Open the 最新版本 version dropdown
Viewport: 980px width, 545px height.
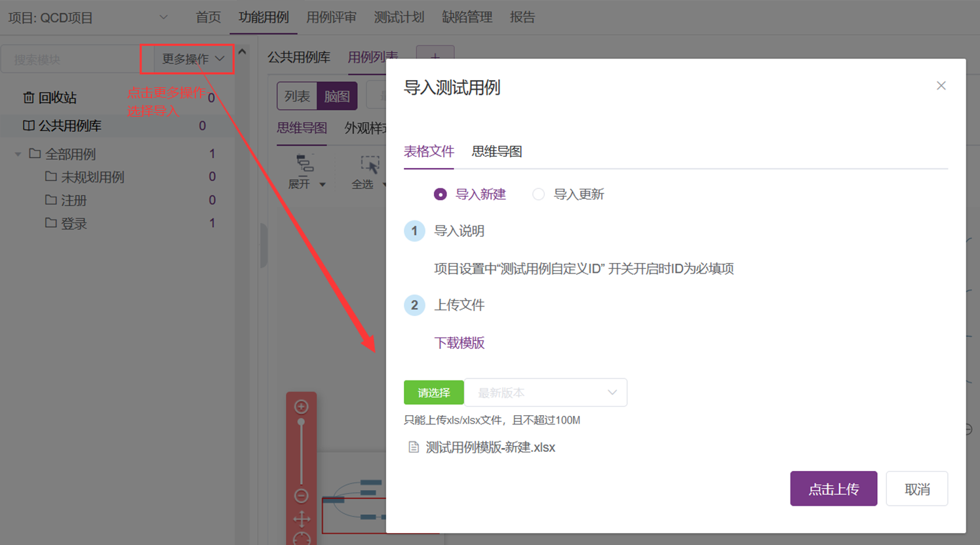(x=546, y=392)
